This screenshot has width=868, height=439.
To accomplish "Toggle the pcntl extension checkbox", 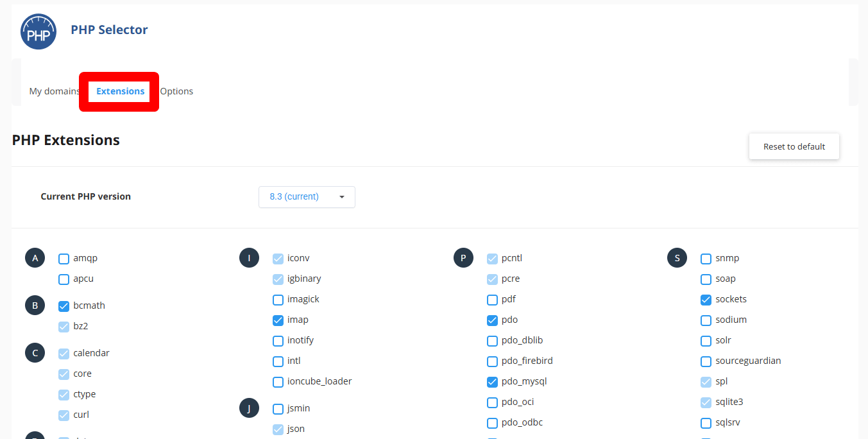I will [x=492, y=259].
